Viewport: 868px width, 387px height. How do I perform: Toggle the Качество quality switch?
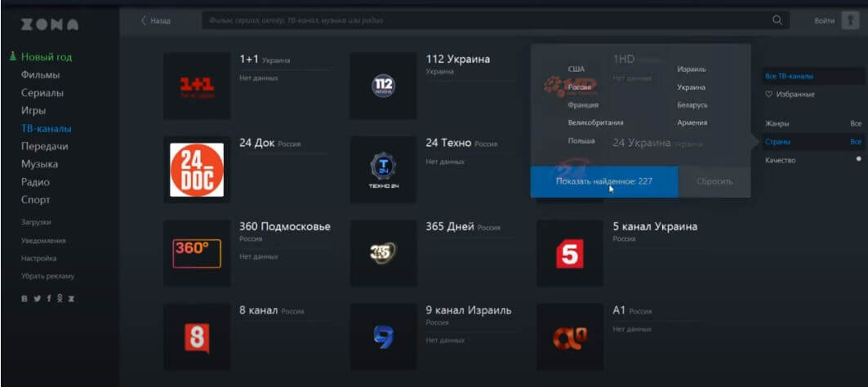pyautogui.click(x=858, y=160)
